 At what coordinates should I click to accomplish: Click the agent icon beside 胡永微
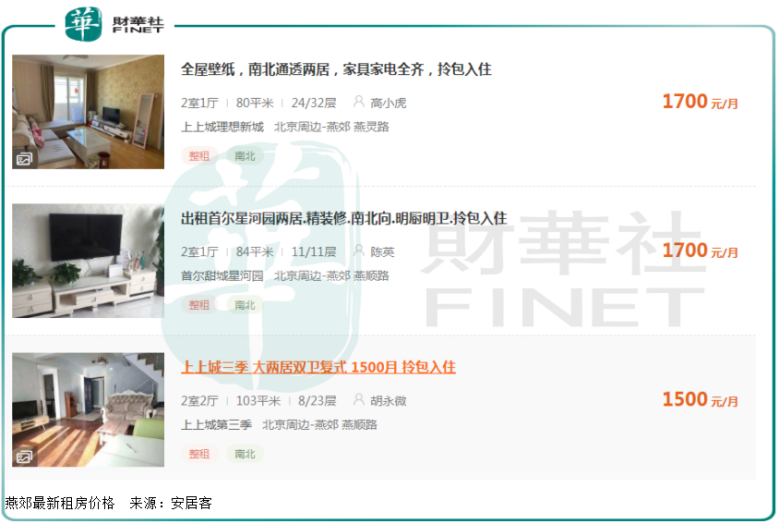pos(359,399)
